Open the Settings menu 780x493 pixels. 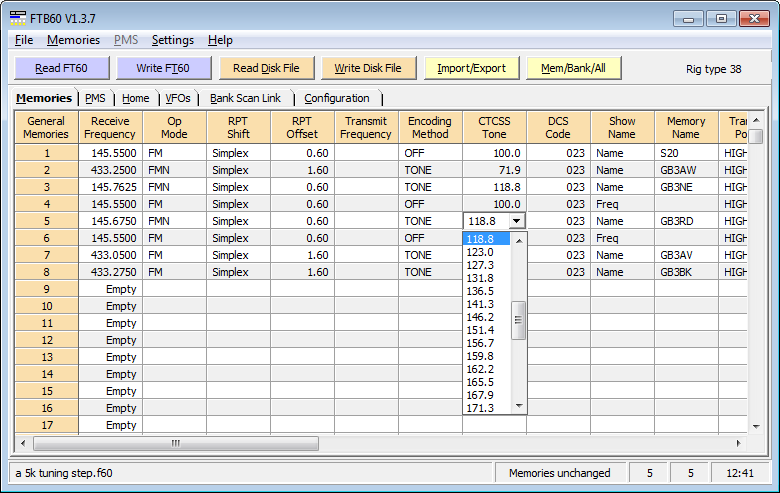click(x=173, y=40)
